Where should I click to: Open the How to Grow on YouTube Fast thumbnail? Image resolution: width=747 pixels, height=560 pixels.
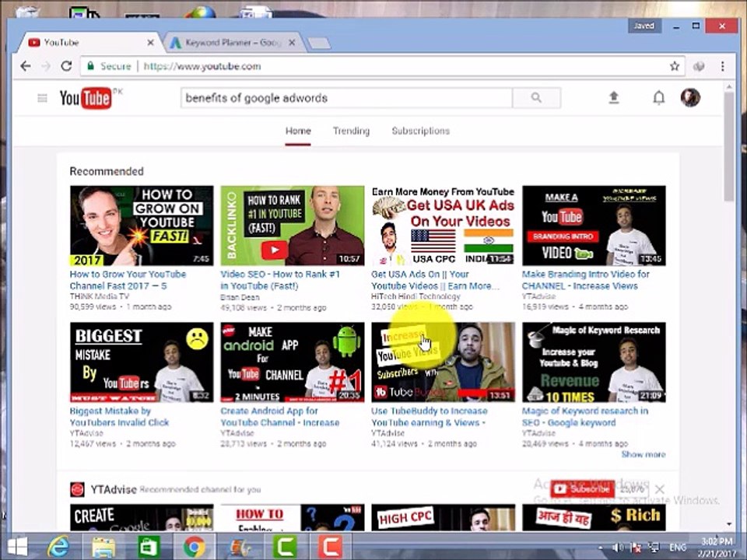[x=142, y=226]
